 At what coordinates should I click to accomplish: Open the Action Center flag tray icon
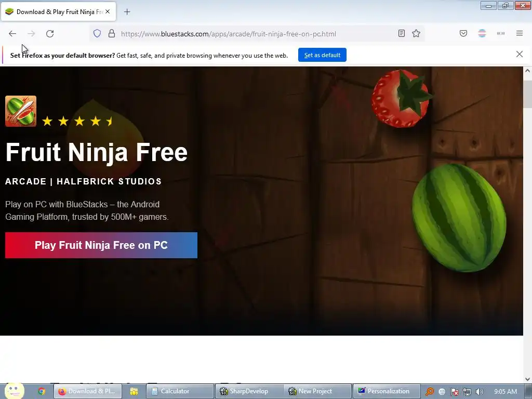tap(454, 392)
